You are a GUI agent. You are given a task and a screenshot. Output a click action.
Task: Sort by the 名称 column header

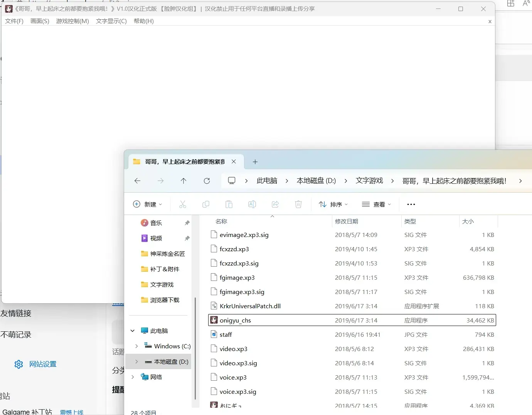coord(221,222)
